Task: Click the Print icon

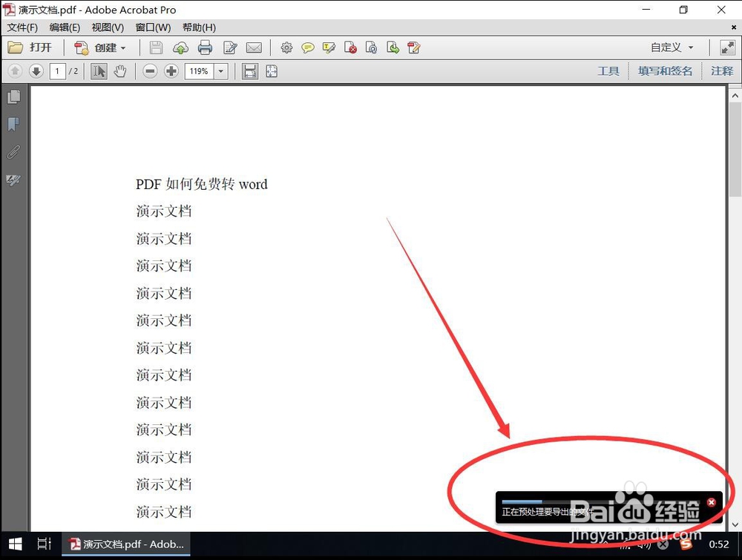Action: 205,47
